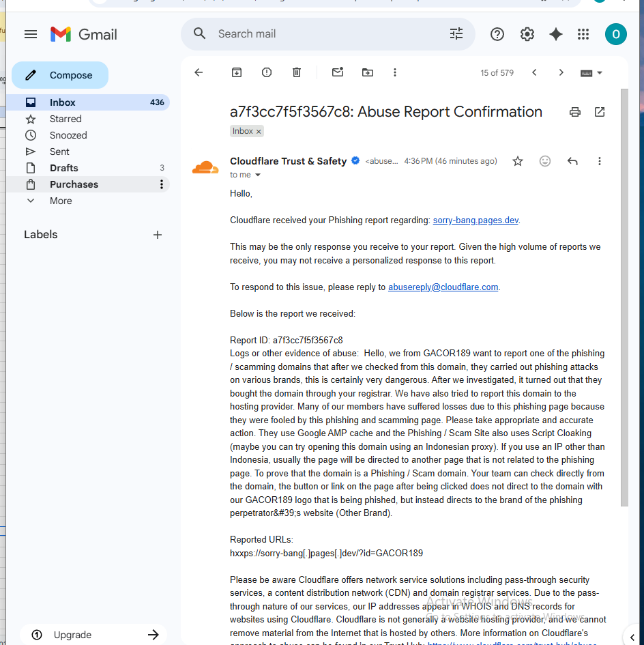Click the Labels heading

41,235
